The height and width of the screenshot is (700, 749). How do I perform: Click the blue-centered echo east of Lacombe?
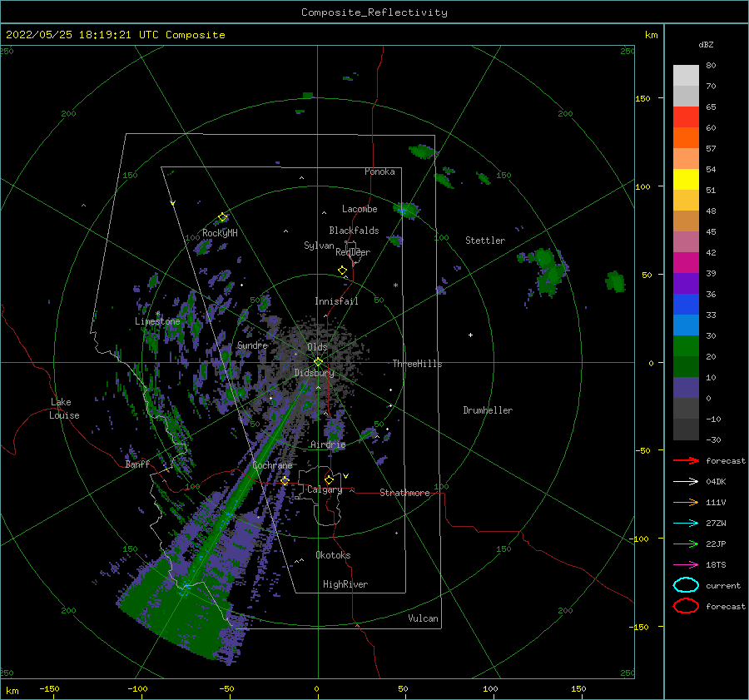pyautogui.click(x=406, y=210)
